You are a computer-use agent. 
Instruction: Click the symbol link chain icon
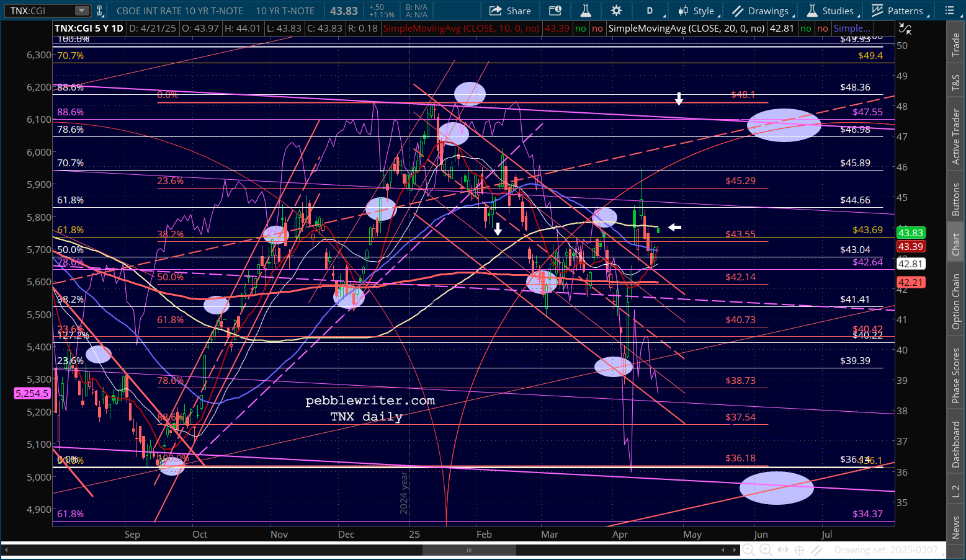[x=100, y=11]
